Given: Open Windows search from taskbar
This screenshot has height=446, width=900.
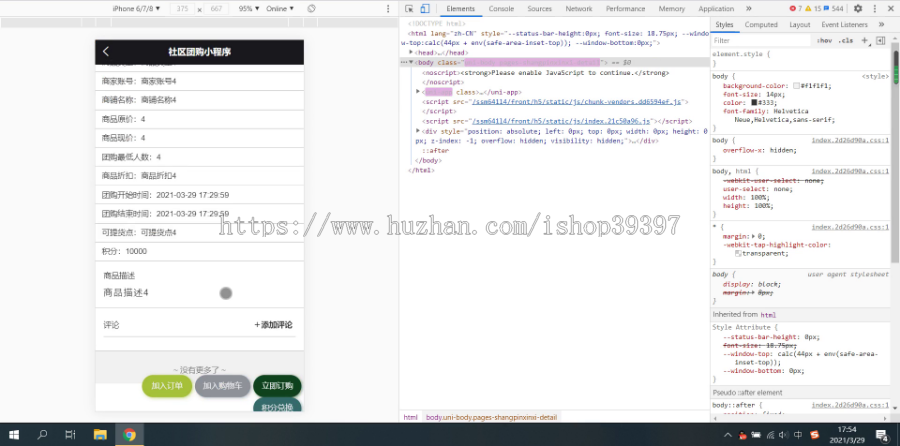Looking at the screenshot, I should click(42, 435).
